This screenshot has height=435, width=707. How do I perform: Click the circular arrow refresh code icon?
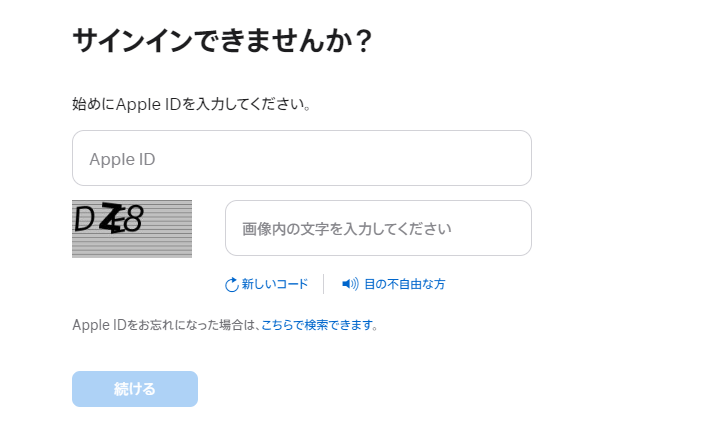[232, 285]
